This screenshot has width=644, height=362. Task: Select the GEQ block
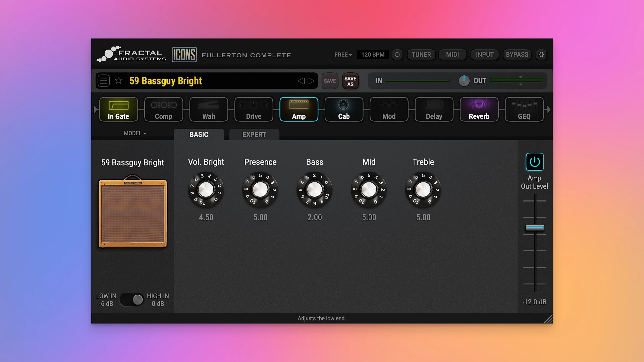(x=524, y=109)
